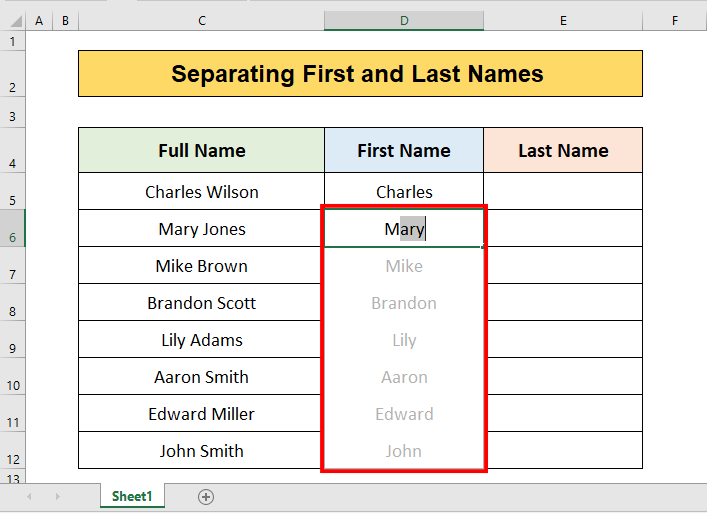Switch to the Sheet1 tab

point(132,497)
